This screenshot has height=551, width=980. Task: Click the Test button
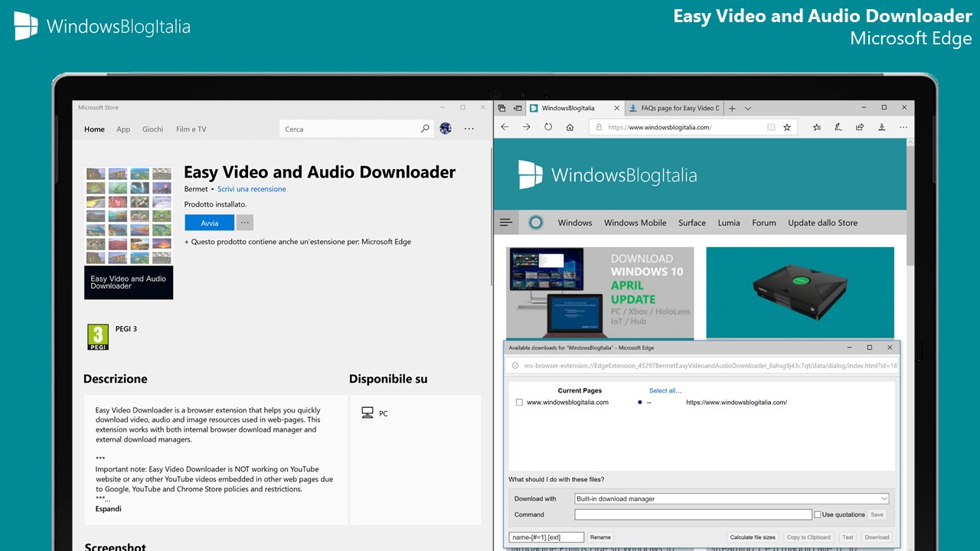pyautogui.click(x=848, y=537)
